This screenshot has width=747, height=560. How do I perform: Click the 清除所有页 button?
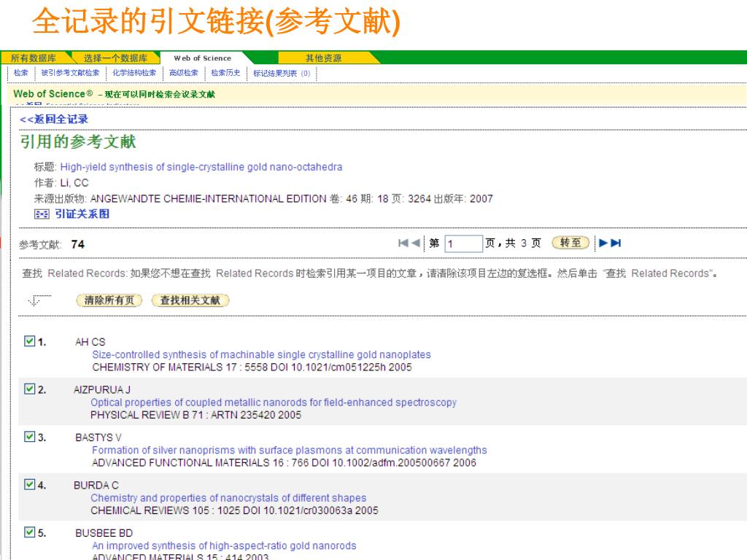(x=109, y=300)
